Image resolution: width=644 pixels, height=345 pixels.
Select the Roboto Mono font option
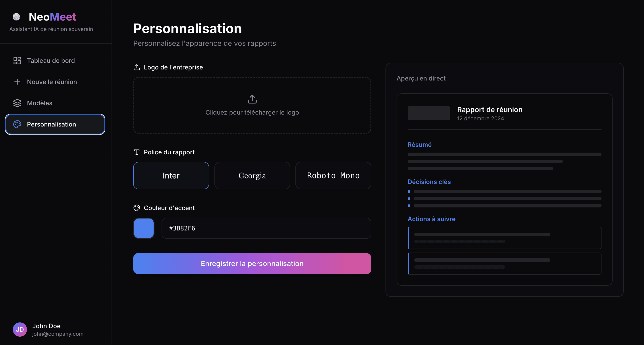click(x=333, y=175)
